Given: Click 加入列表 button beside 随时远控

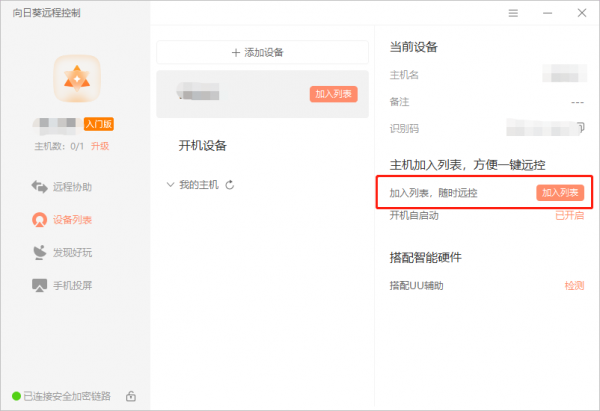Looking at the screenshot, I should tap(560, 192).
